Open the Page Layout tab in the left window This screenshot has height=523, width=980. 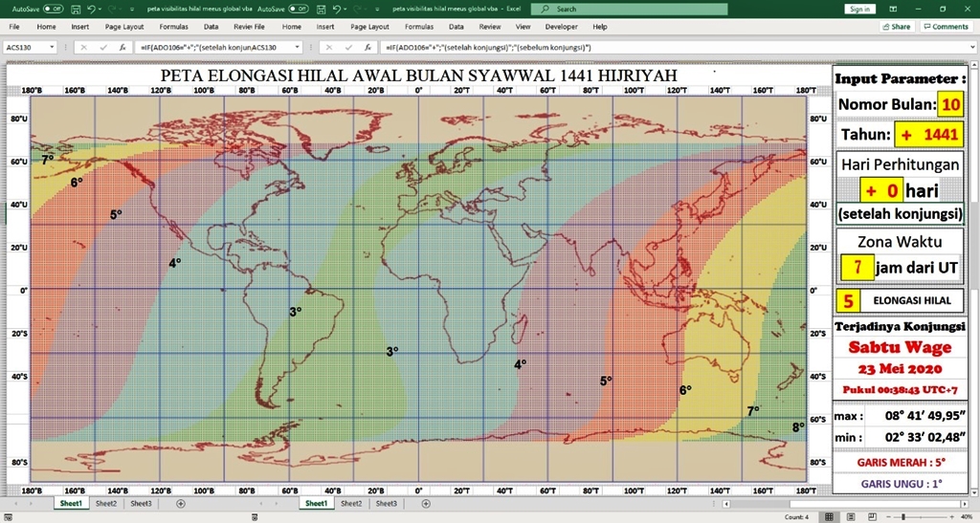click(124, 27)
